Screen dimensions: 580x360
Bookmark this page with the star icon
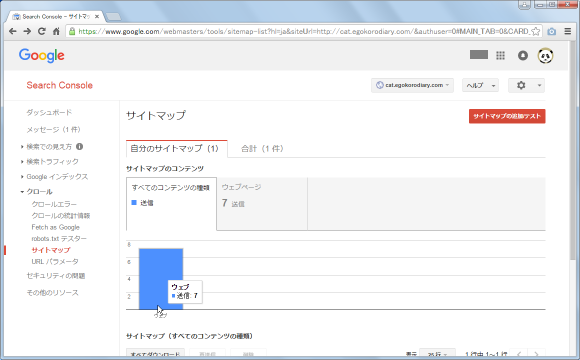click(x=536, y=31)
